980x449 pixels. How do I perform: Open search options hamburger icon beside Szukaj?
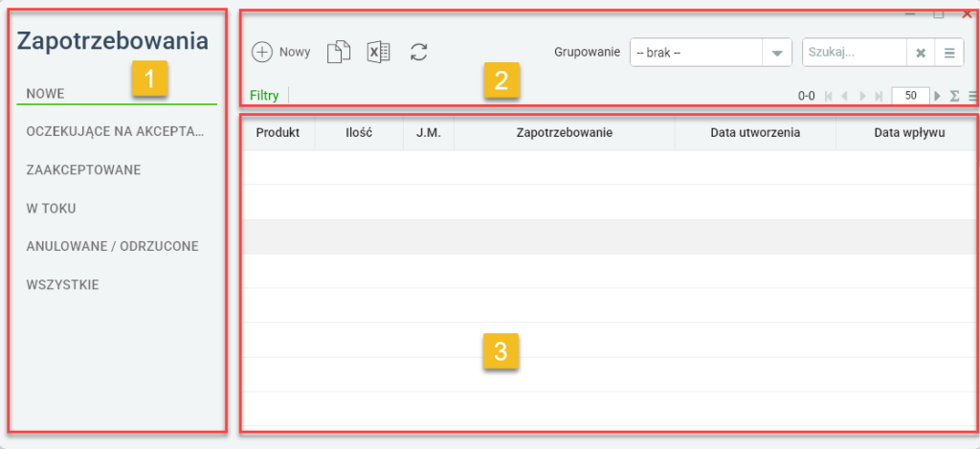948,54
